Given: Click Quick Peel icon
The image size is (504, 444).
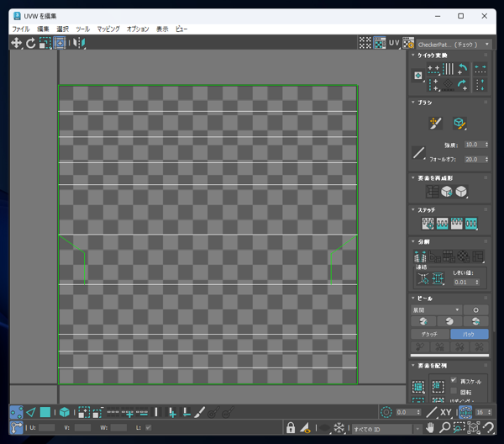Looking at the screenshot, I should tap(423, 321).
